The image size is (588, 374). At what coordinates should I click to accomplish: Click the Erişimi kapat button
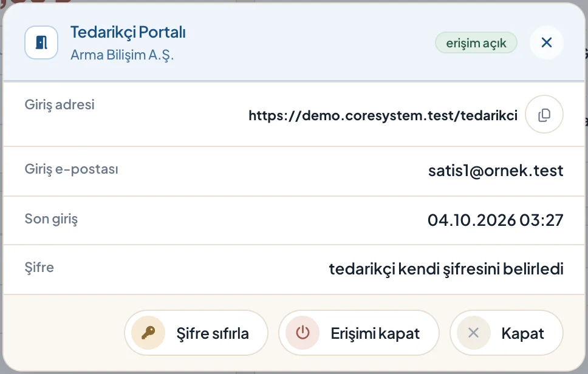coord(358,333)
